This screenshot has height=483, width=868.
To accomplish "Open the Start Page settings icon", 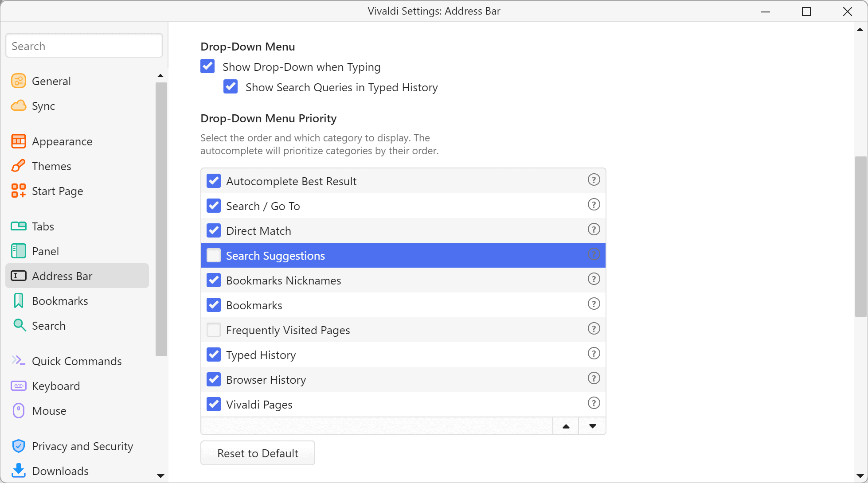I will tap(18, 191).
